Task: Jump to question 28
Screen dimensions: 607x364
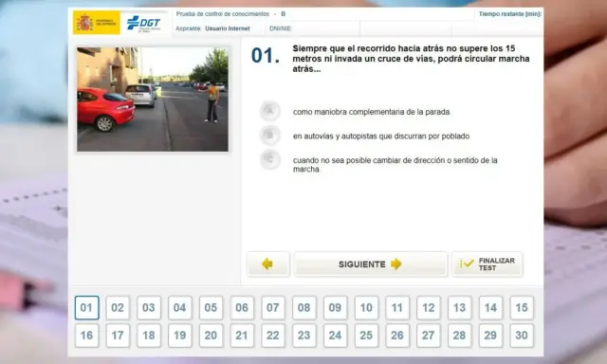Action: click(459, 335)
